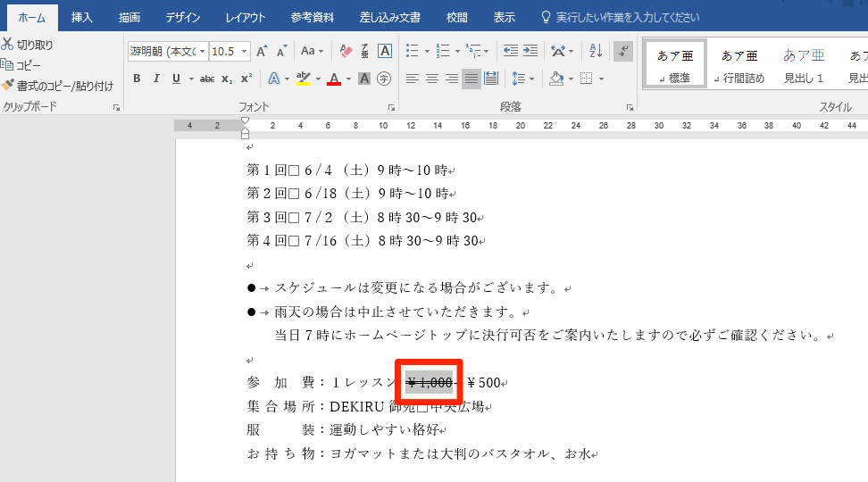Screen dimensions: 868x482
Task: Click the copy icon
Action: [6, 65]
